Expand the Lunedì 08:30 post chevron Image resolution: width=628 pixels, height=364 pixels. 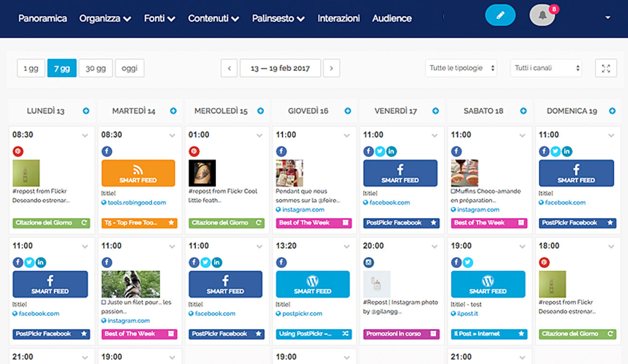[85, 135]
